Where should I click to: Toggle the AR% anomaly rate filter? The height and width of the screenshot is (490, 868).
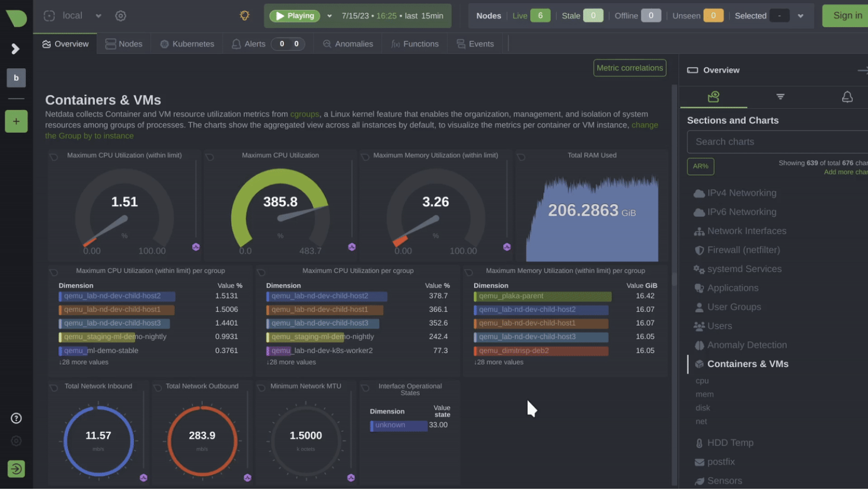(700, 166)
